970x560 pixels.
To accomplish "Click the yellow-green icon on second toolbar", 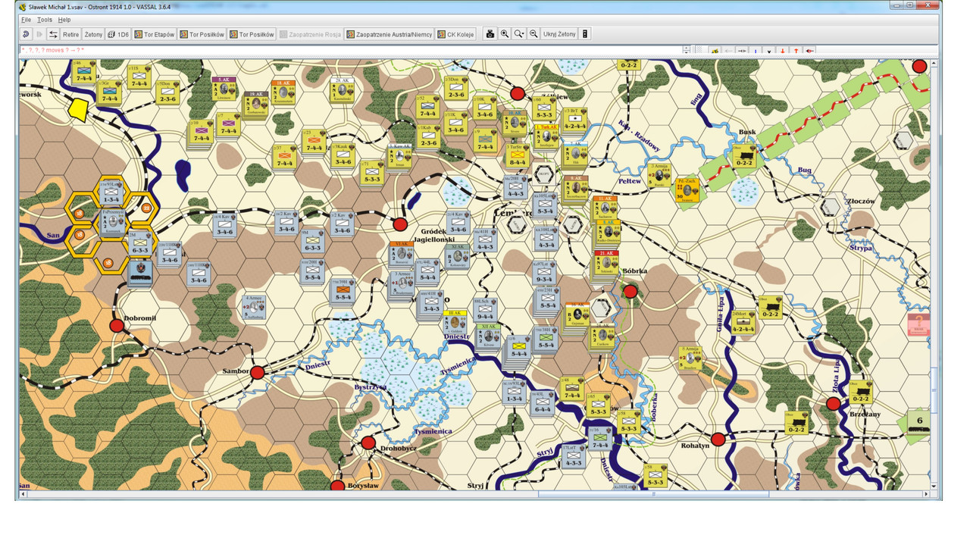I will [715, 51].
